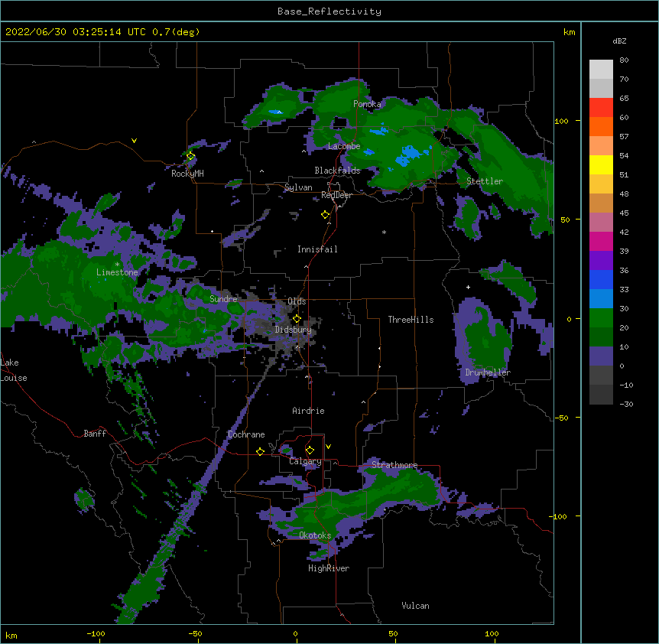Select the light gray 80–70 dBZ swatch
659x644 pixels.
pos(601,70)
